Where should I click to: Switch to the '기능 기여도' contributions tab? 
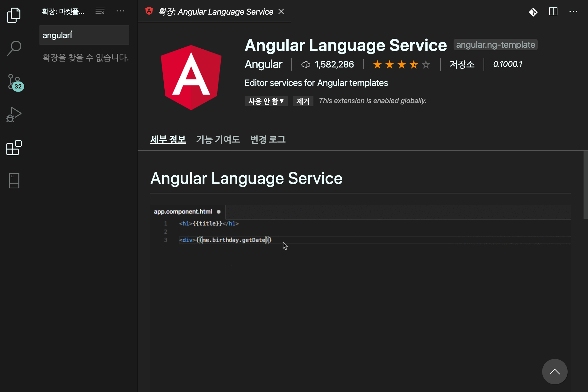[x=218, y=139]
